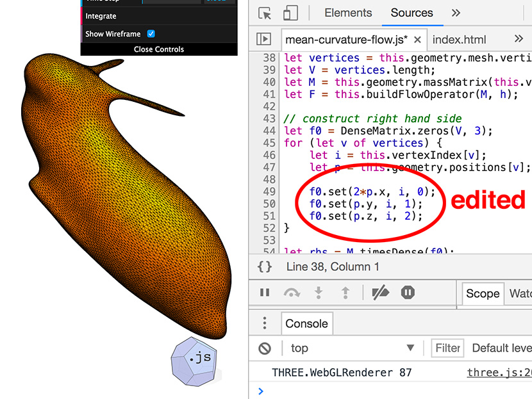Pause script execution
This screenshot has height=399, width=532.
point(265,292)
